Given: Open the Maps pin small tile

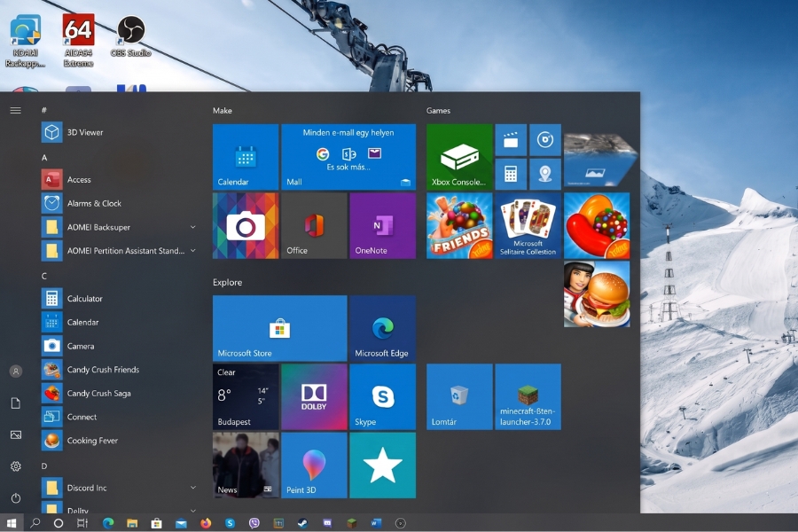Looking at the screenshot, I should [x=545, y=174].
